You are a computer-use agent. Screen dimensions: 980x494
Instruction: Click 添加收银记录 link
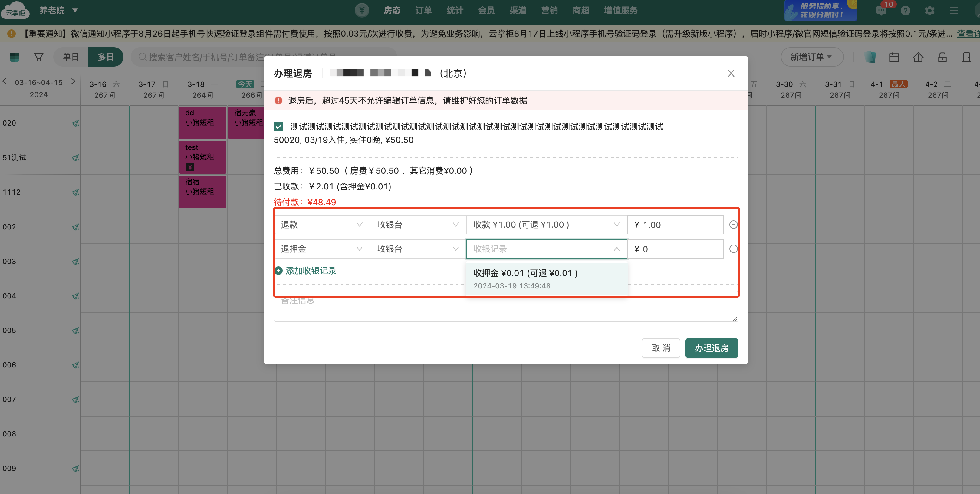[x=311, y=271]
